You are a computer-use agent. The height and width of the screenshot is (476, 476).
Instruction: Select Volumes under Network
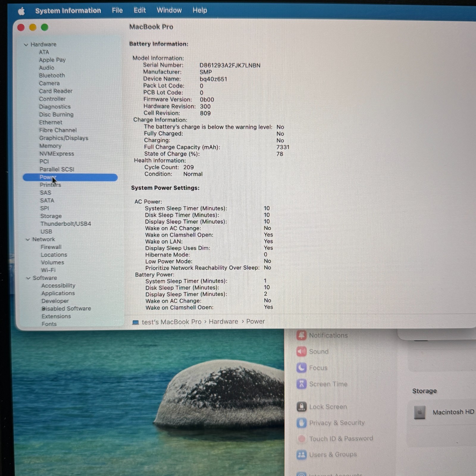click(x=53, y=262)
